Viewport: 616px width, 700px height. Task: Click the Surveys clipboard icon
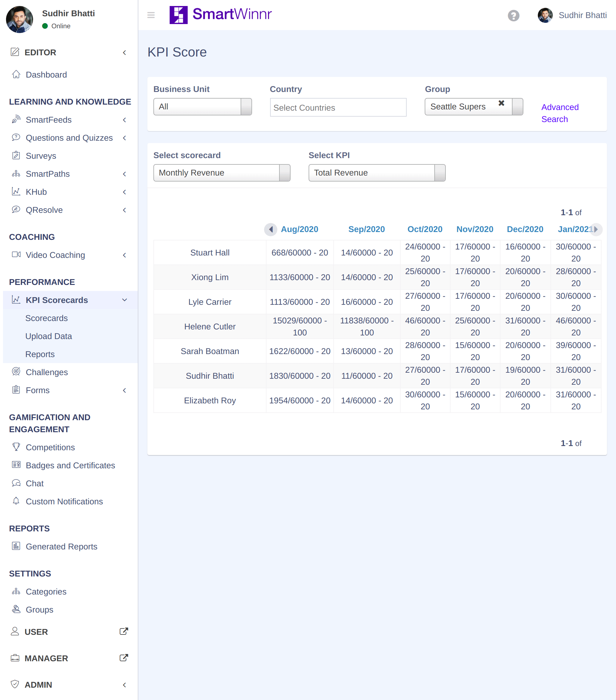[x=16, y=155]
